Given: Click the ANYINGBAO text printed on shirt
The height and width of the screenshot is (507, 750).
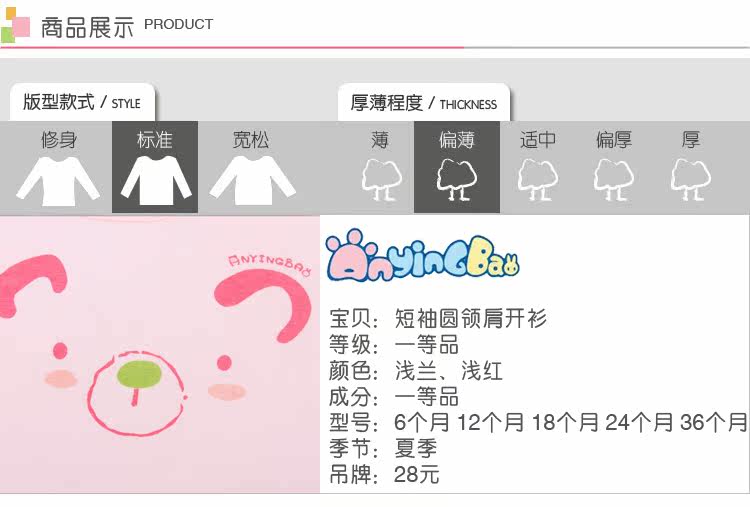Looking at the screenshot, I should (x=270, y=266).
